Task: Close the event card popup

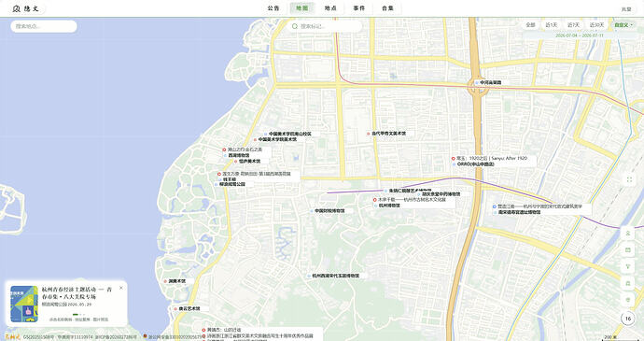Action: click(120, 288)
